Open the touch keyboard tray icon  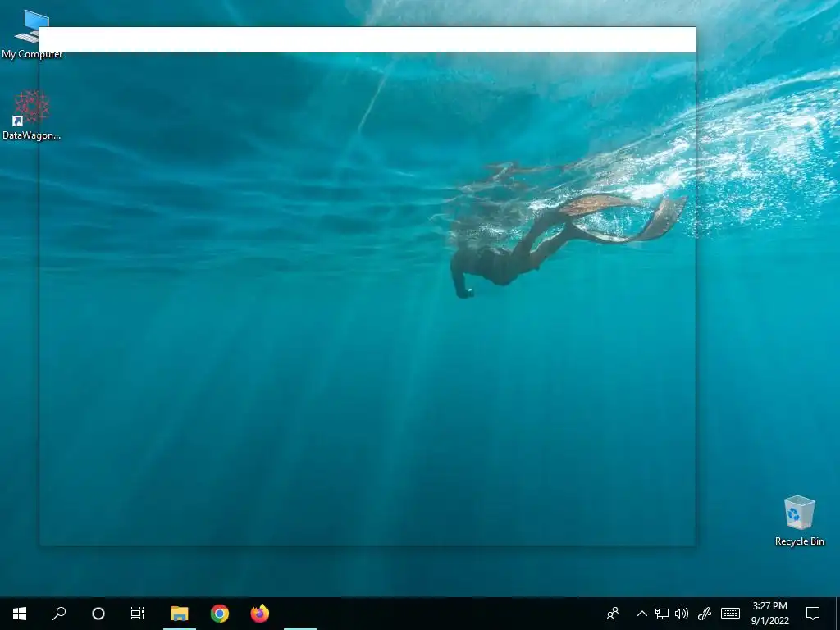(x=730, y=614)
